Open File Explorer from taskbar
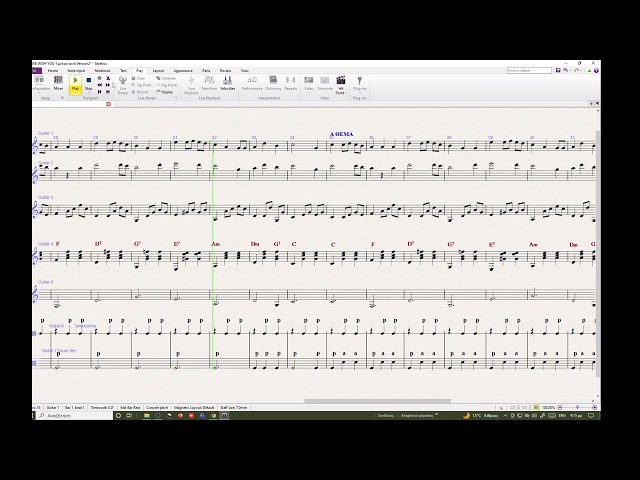Image resolution: width=640 pixels, height=480 pixels. tap(147, 416)
